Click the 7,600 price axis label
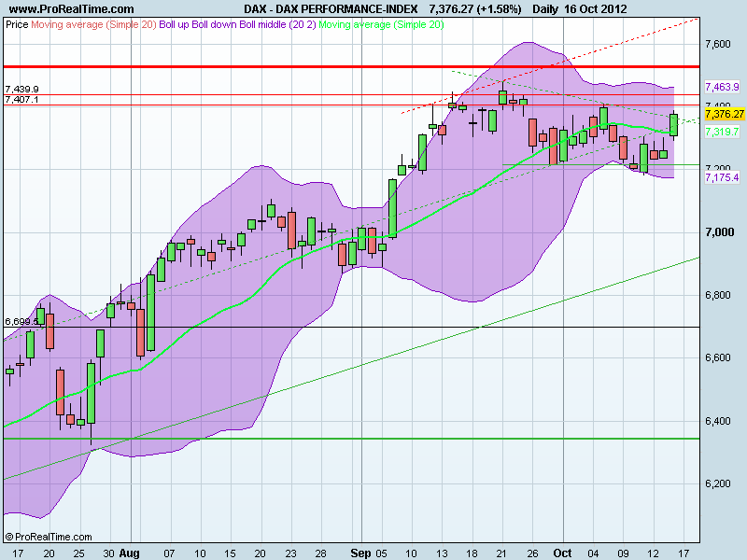 pyautogui.click(x=717, y=44)
